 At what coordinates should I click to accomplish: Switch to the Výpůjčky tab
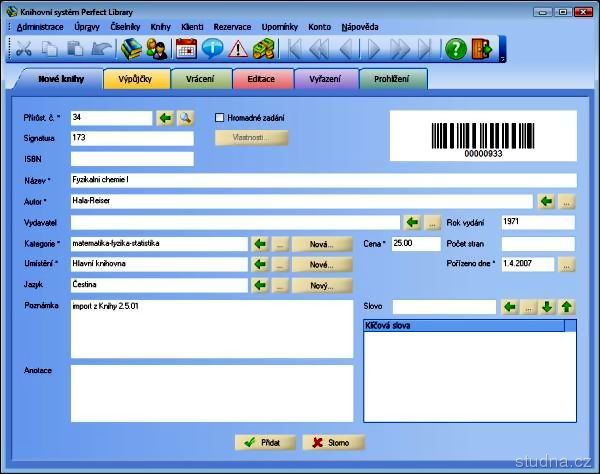coord(136,79)
